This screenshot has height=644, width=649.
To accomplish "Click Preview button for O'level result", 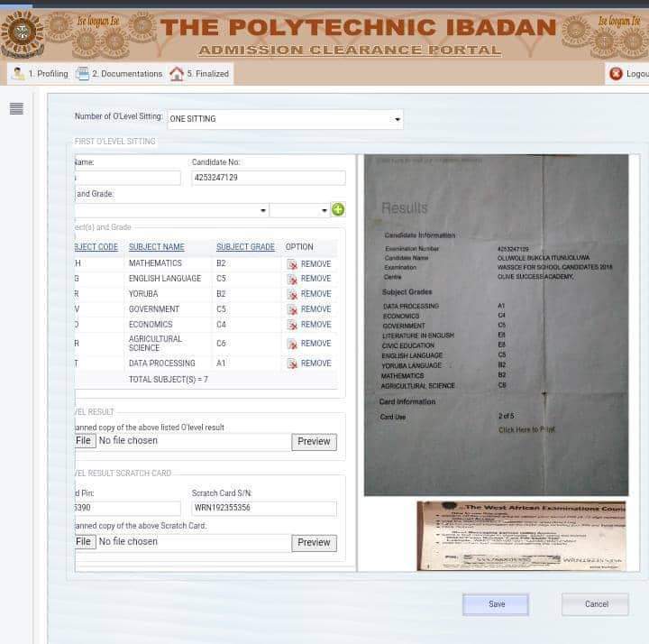I will click(x=315, y=442).
